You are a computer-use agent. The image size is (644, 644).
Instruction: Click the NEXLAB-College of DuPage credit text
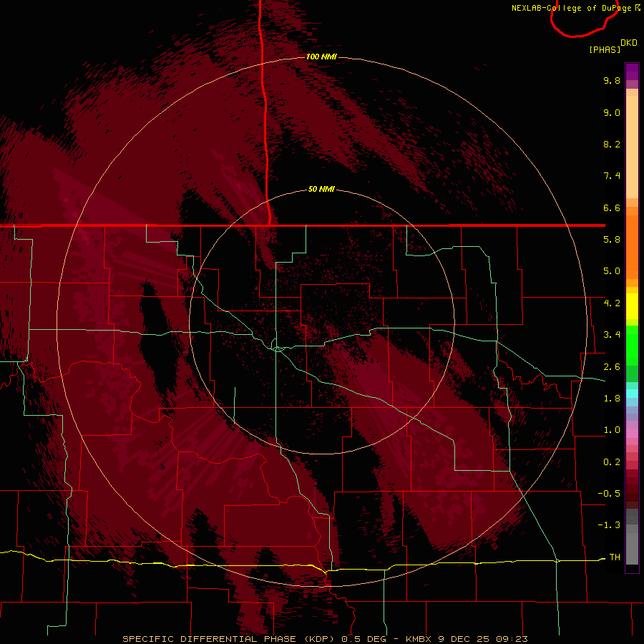pyautogui.click(x=575, y=8)
